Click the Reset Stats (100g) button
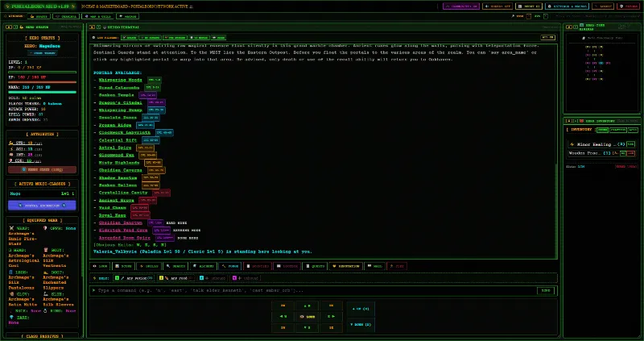Image resolution: width=644 pixels, height=341 pixels. click(x=42, y=169)
